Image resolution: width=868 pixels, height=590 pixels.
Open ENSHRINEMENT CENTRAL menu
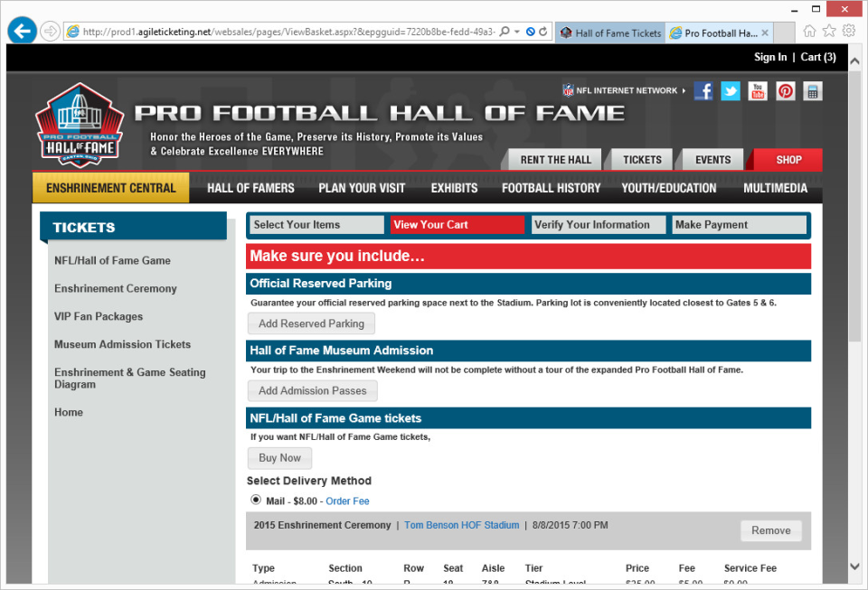click(110, 188)
